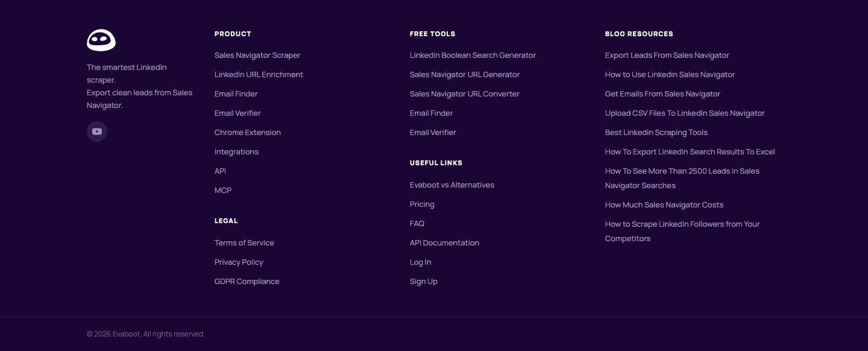Screen dimensions: 868x351
Task: Open API Documentation link
Action: click(444, 243)
